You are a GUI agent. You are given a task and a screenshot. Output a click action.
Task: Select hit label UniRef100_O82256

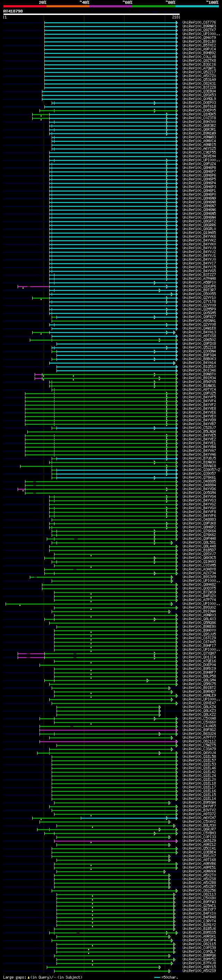199,890
